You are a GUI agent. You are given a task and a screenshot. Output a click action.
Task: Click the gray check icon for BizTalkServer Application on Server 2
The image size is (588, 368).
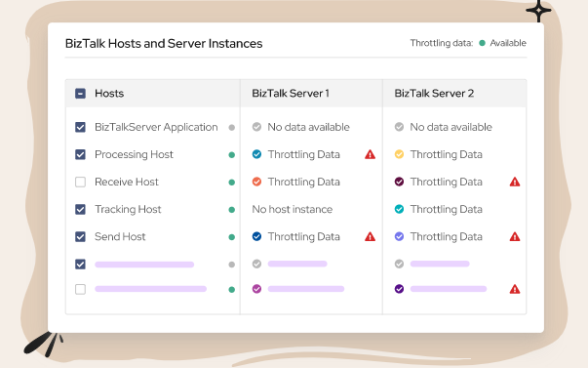coord(400,127)
